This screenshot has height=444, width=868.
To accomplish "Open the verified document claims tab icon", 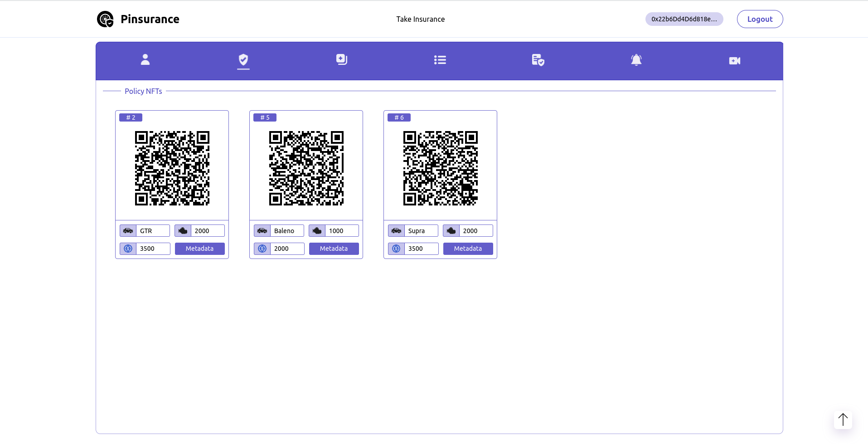I will [538, 60].
